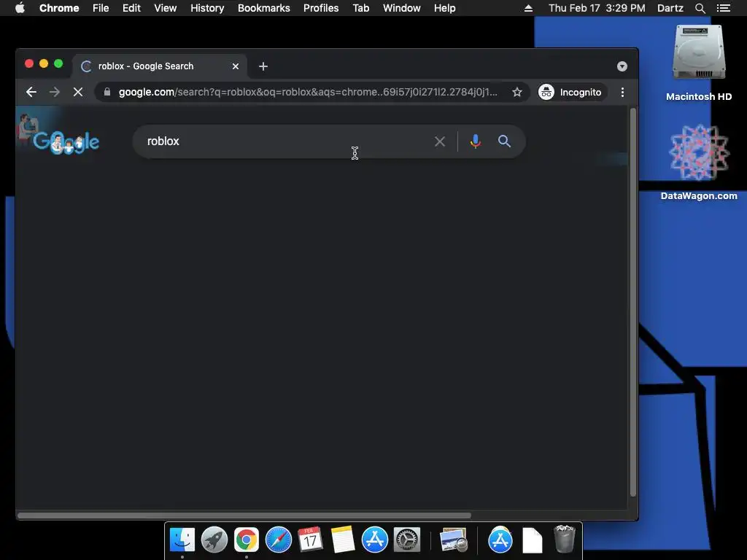Close the roblox - Google Search tab
The image size is (747, 560).
click(236, 66)
